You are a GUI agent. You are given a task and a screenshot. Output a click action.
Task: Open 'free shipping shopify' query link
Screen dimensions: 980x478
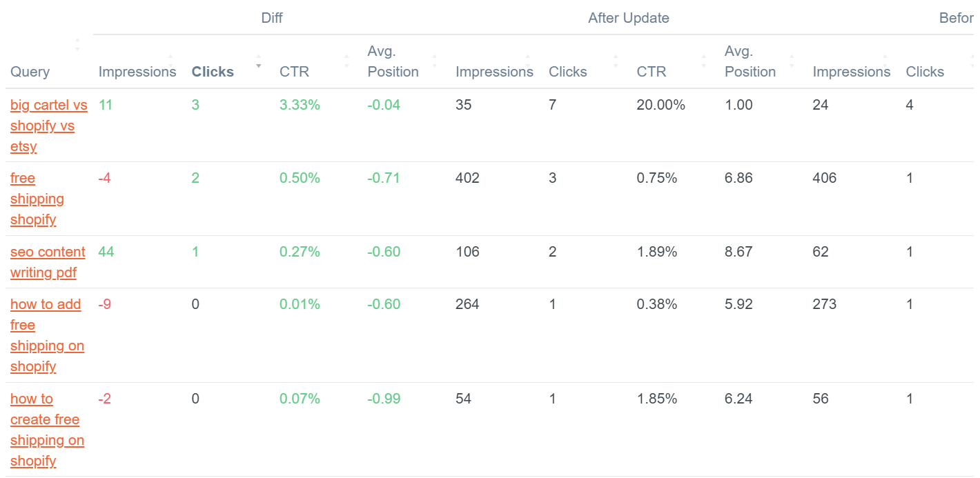pos(37,199)
